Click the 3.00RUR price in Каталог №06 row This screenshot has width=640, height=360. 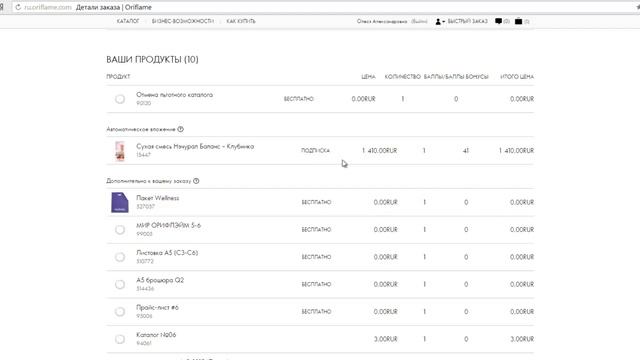[385, 339]
